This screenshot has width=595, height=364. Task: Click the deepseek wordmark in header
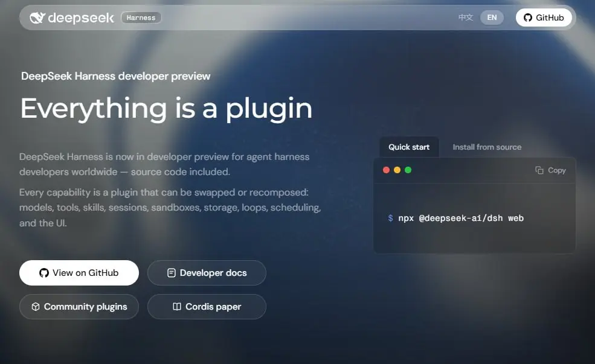[81, 18]
